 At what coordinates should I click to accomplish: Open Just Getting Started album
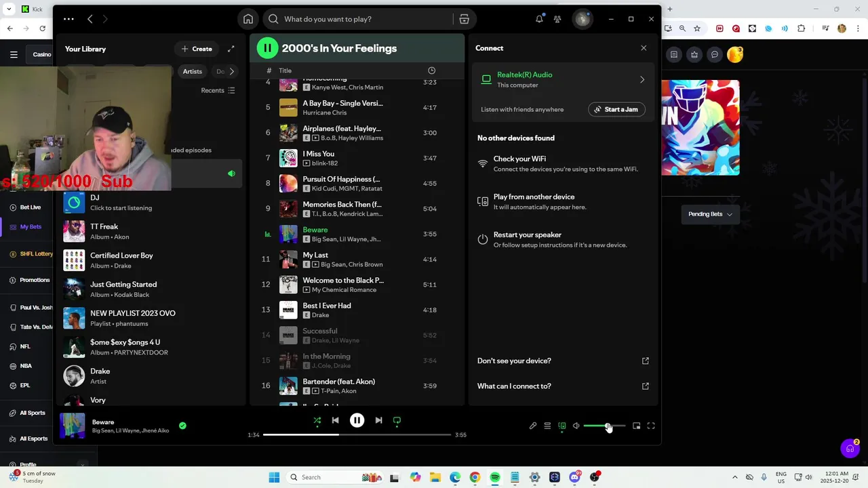pyautogui.click(x=151, y=289)
